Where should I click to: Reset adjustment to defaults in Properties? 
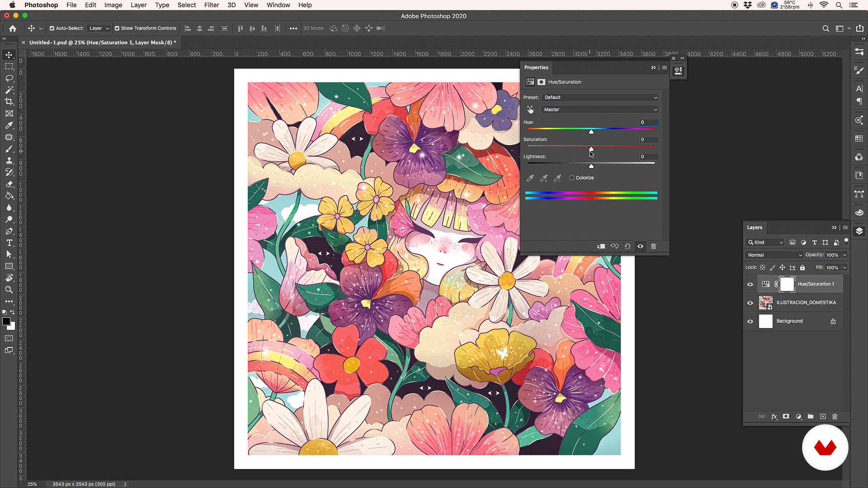pyautogui.click(x=627, y=246)
